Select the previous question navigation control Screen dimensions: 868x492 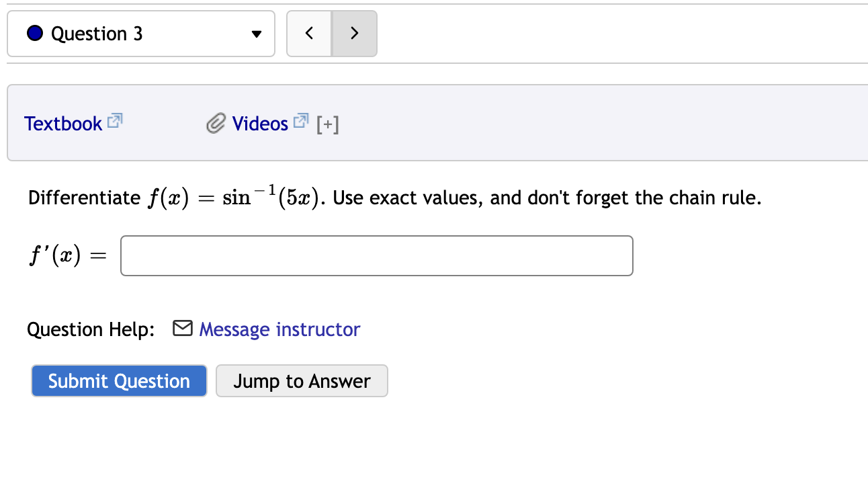[x=309, y=33]
